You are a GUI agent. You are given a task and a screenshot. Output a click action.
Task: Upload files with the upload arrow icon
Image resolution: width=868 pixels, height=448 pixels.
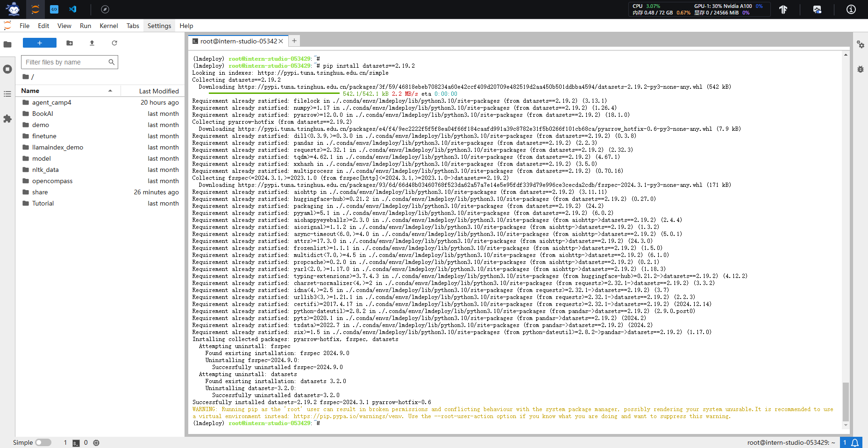pos(92,43)
